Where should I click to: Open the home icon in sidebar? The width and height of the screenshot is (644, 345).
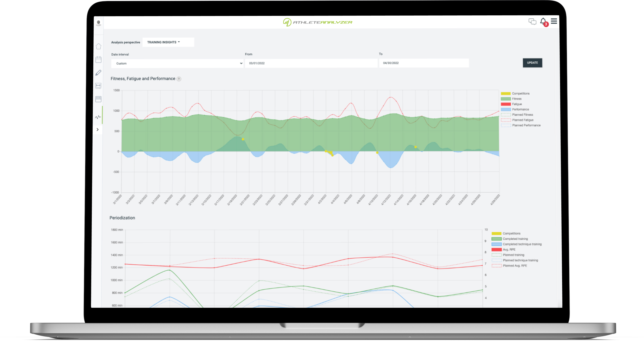[98, 46]
